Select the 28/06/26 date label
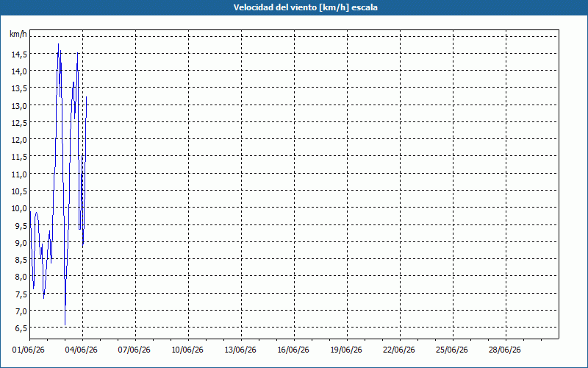 point(505,350)
